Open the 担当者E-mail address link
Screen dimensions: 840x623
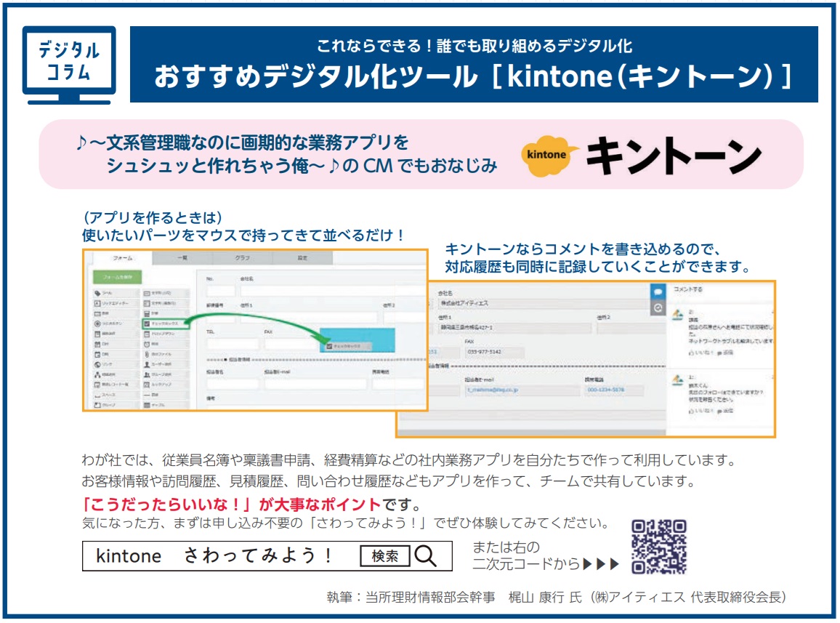tap(493, 390)
